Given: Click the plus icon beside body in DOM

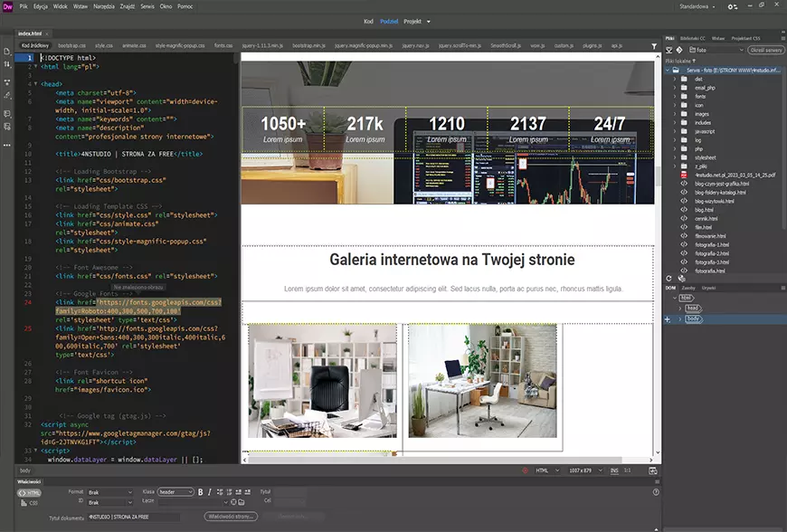Looking at the screenshot, I should pos(668,319).
